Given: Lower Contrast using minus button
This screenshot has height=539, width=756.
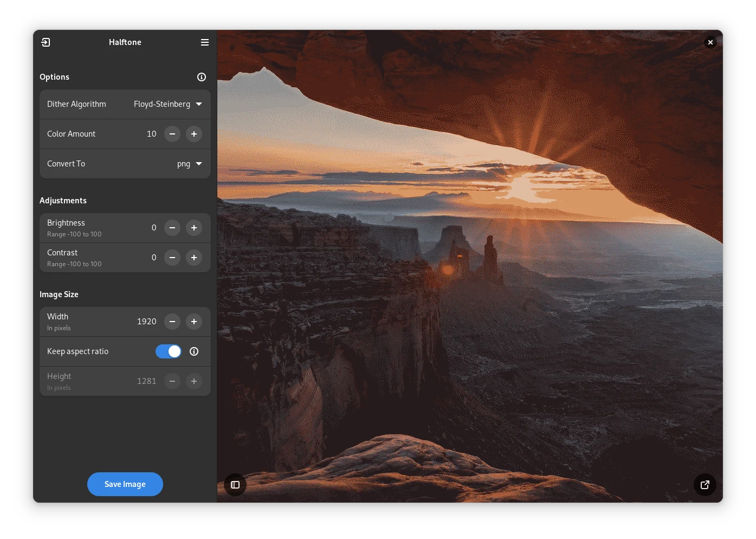Looking at the screenshot, I should pos(172,258).
